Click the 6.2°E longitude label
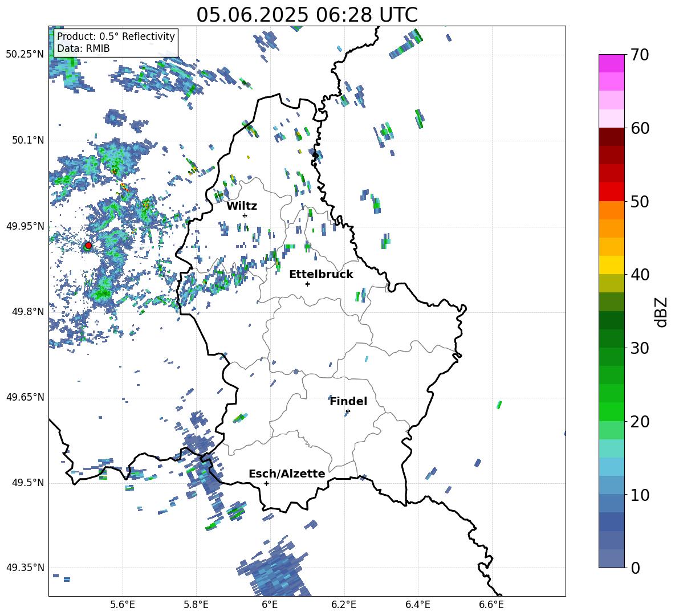The width and height of the screenshot is (675, 616). [x=344, y=605]
